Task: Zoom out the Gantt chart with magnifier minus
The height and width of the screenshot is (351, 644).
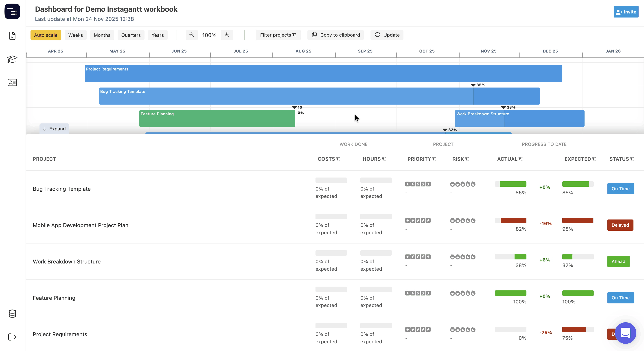Action: (191, 35)
